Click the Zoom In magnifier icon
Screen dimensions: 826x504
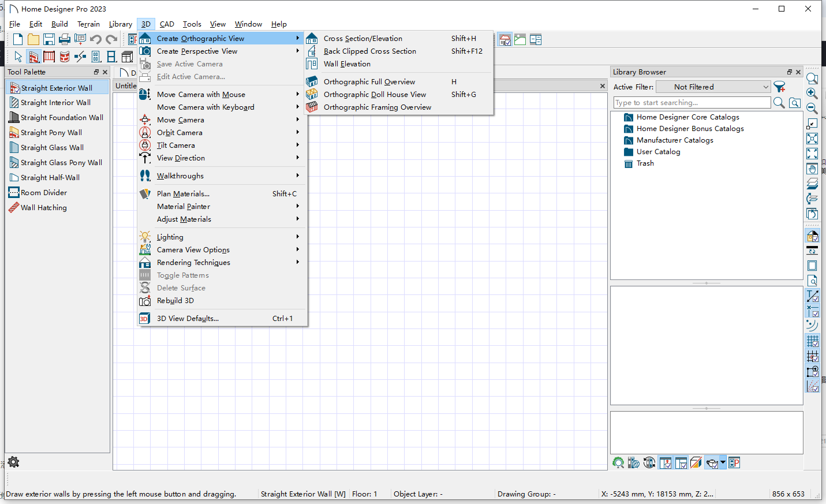812,93
